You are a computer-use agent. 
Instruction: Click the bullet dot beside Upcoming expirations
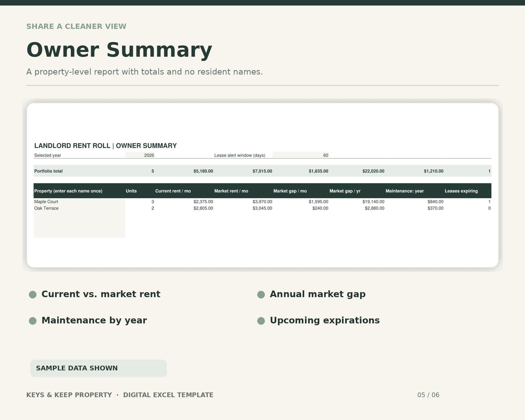pos(261,321)
